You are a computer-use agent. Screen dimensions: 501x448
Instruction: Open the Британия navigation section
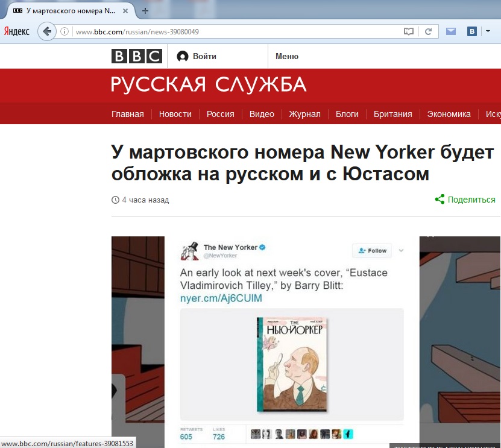coord(392,114)
